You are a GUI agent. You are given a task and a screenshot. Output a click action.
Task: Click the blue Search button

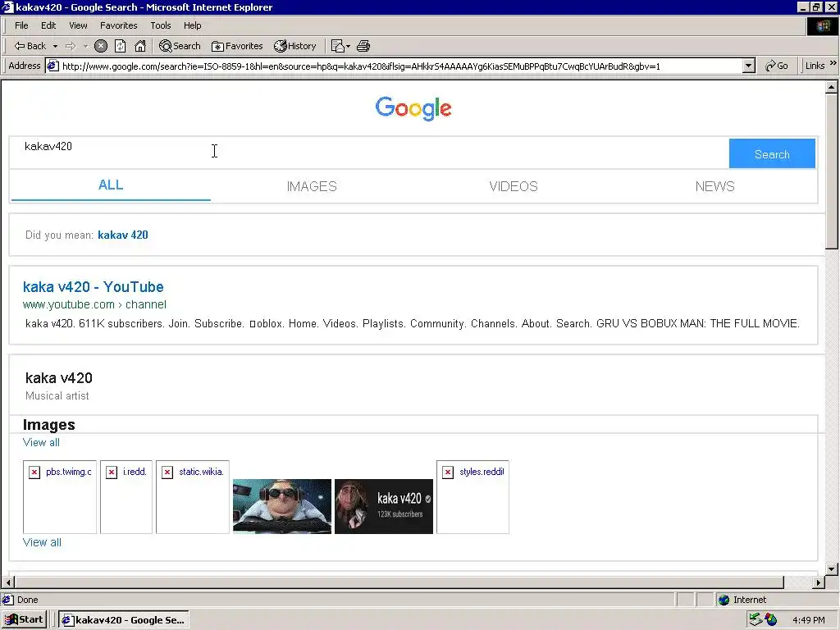click(x=772, y=153)
